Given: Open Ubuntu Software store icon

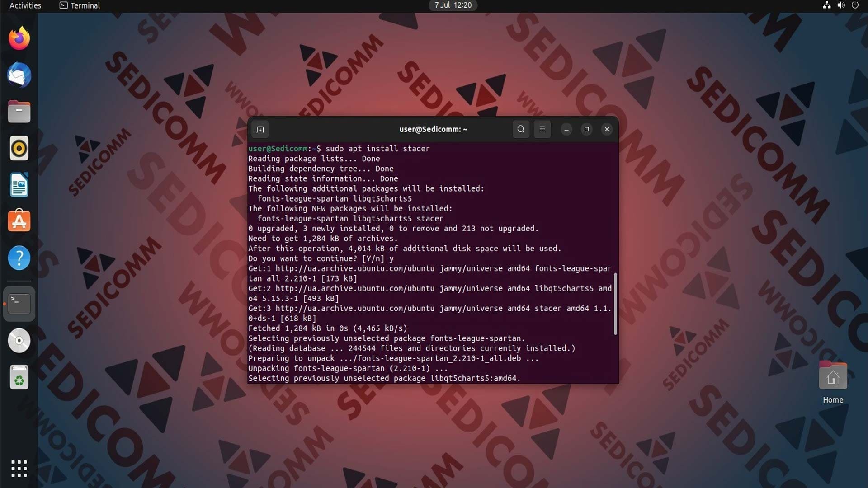Looking at the screenshot, I should coord(19,221).
